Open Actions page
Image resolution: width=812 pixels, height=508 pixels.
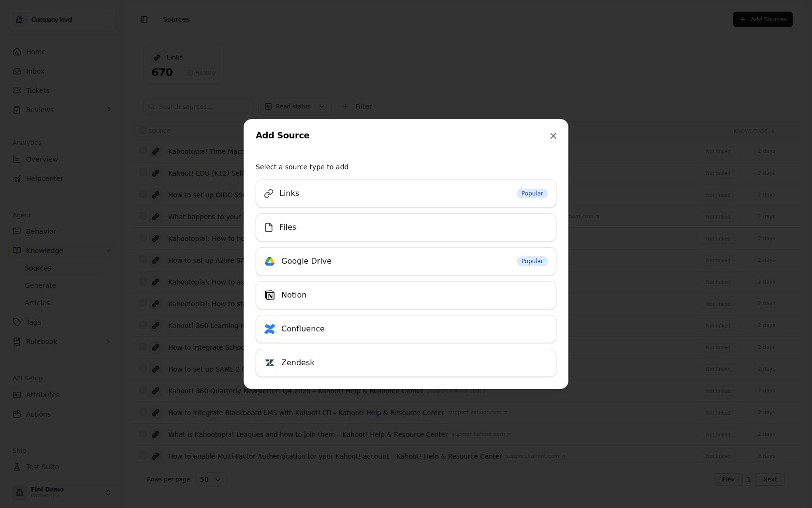pyautogui.click(x=62, y=414)
